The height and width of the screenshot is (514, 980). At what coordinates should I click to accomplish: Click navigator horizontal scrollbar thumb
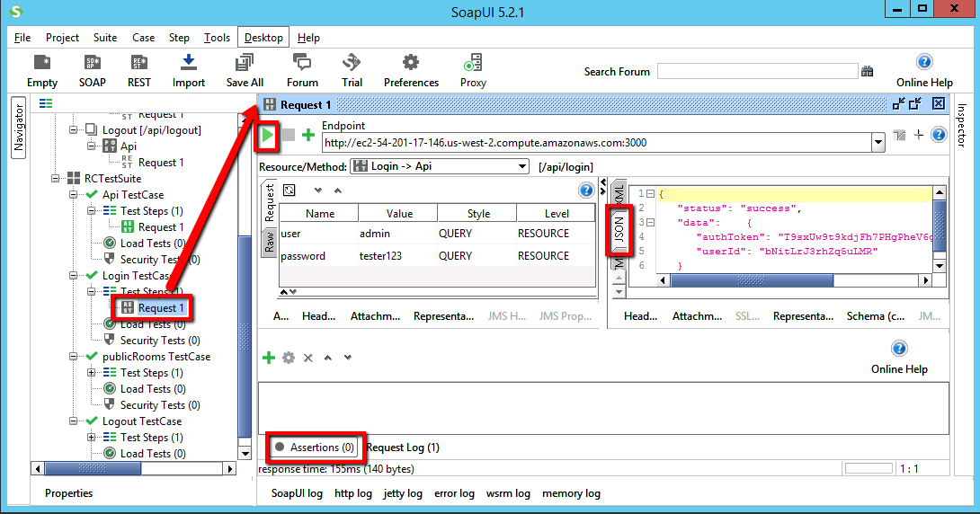point(93,468)
